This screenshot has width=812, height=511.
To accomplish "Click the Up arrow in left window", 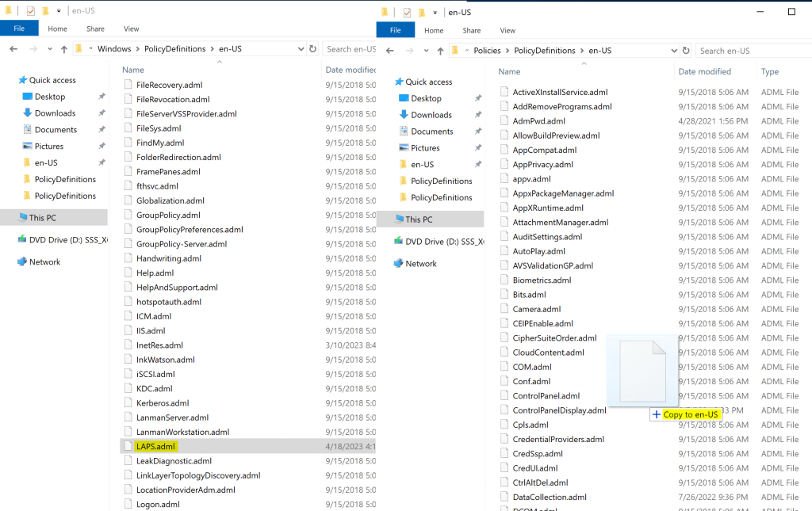I will [x=64, y=49].
